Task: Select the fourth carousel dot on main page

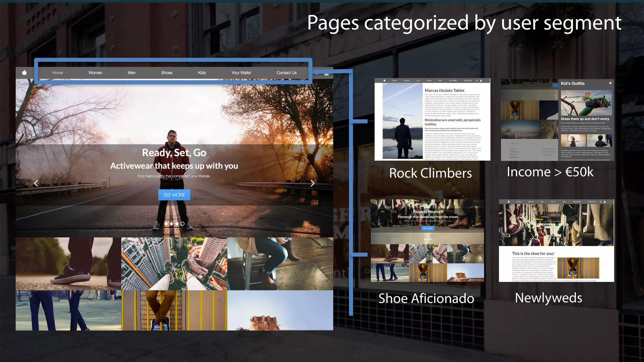Action: tap(182, 224)
